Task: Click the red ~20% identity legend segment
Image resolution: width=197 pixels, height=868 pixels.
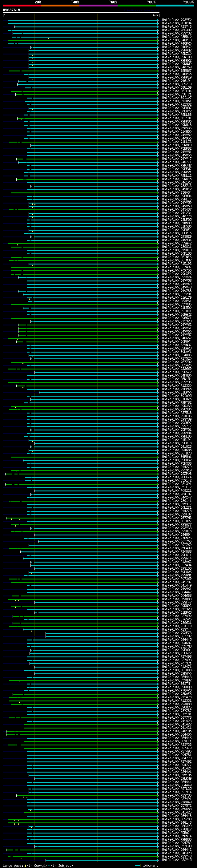Action: [22, 6]
